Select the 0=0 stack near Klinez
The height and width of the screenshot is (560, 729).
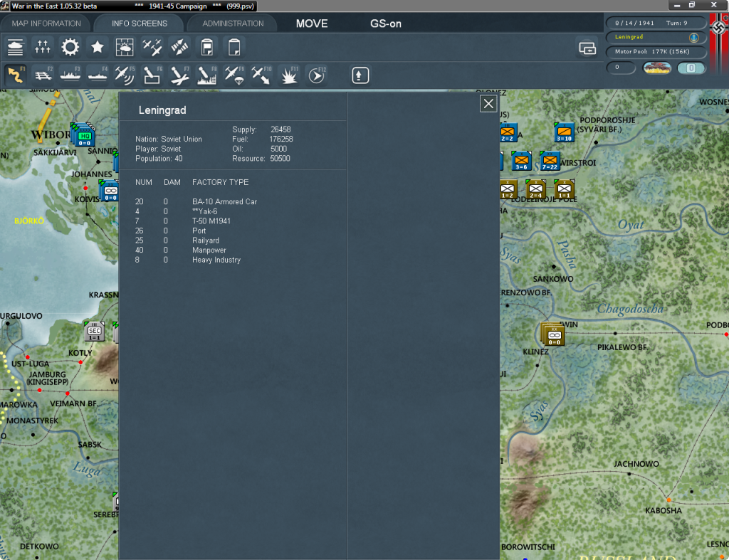click(554, 335)
